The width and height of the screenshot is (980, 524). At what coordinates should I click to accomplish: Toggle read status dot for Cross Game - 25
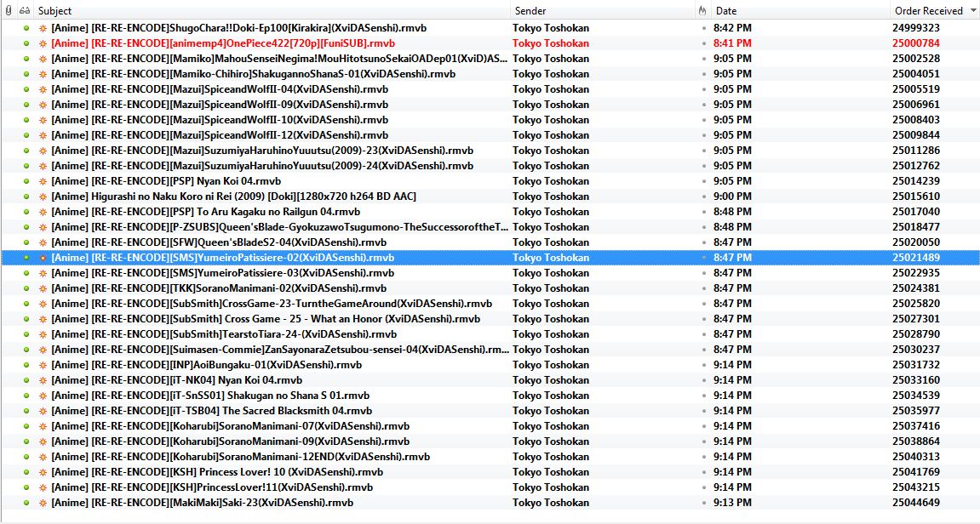point(26,319)
